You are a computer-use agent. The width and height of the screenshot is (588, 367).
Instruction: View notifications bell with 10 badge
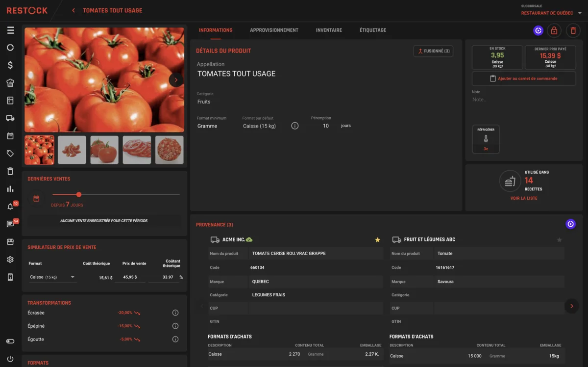[10, 207]
